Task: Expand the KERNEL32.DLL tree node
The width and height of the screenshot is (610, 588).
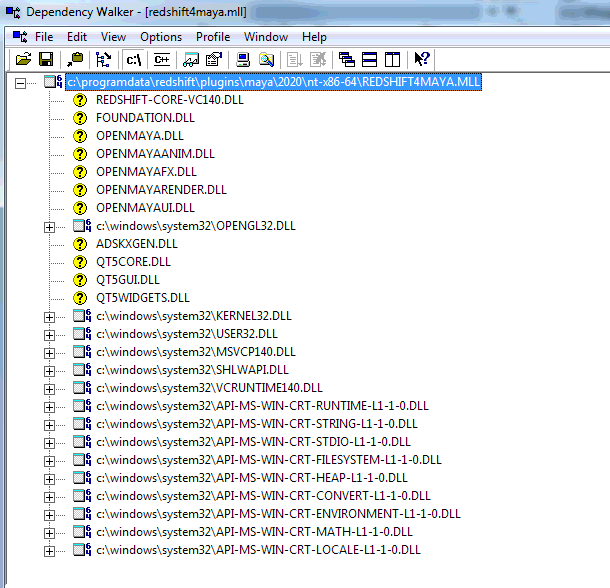Action: pyautogui.click(x=49, y=317)
